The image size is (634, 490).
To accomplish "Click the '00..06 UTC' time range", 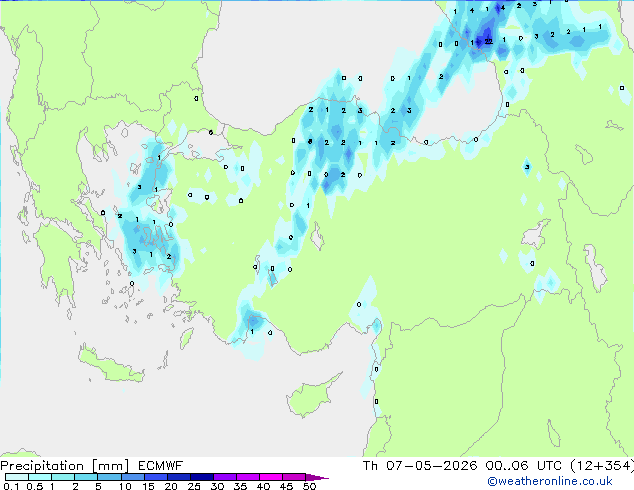I will pos(524,466).
